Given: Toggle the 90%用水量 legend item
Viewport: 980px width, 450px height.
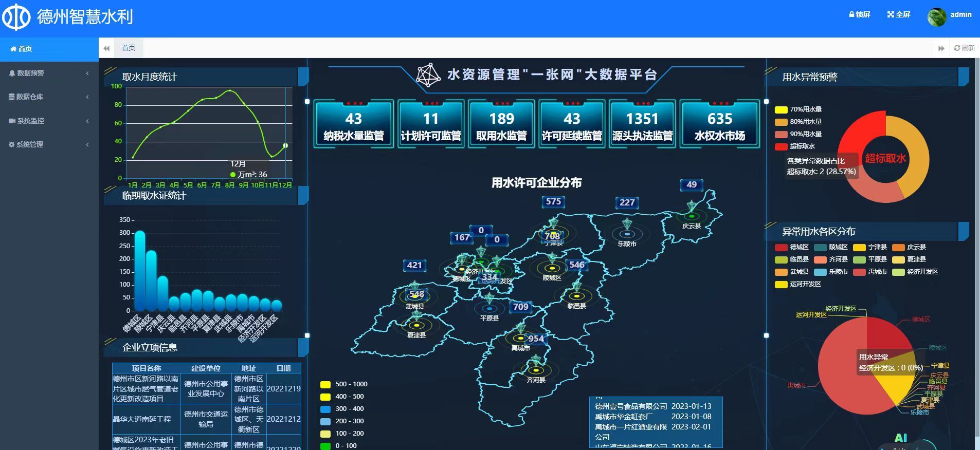Looking at the screenshot, I should click(x=798, y=134).
